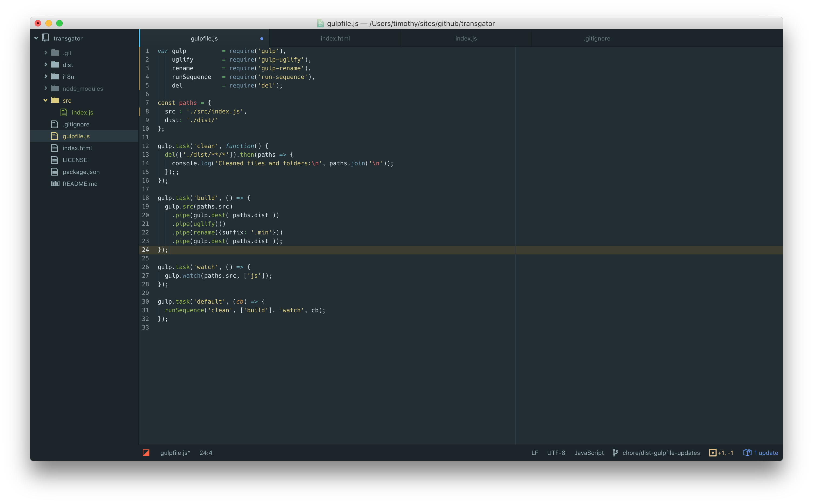Click the red linter error icon in status bar

pos(146,452)
